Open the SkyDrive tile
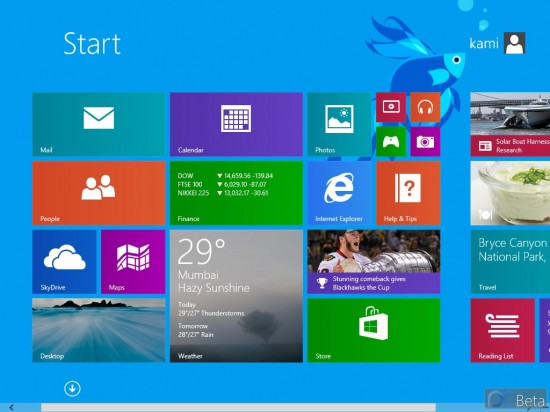 64,262
